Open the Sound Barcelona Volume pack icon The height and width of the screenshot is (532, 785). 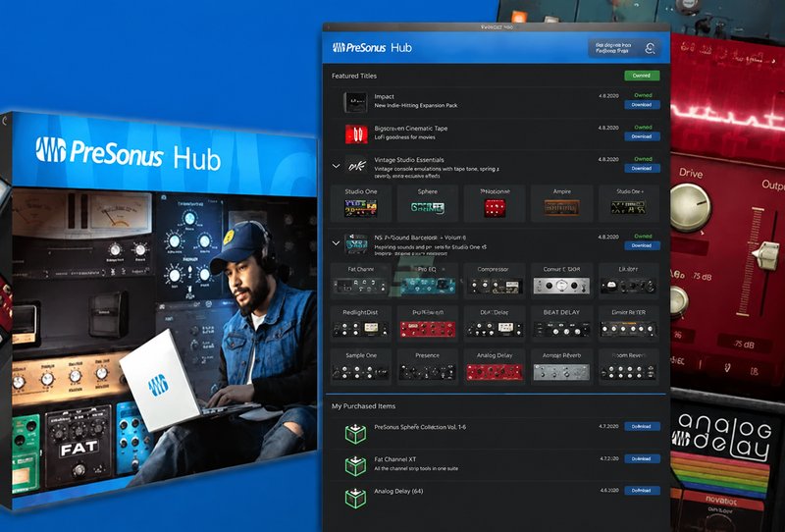[x=356, y=243]
